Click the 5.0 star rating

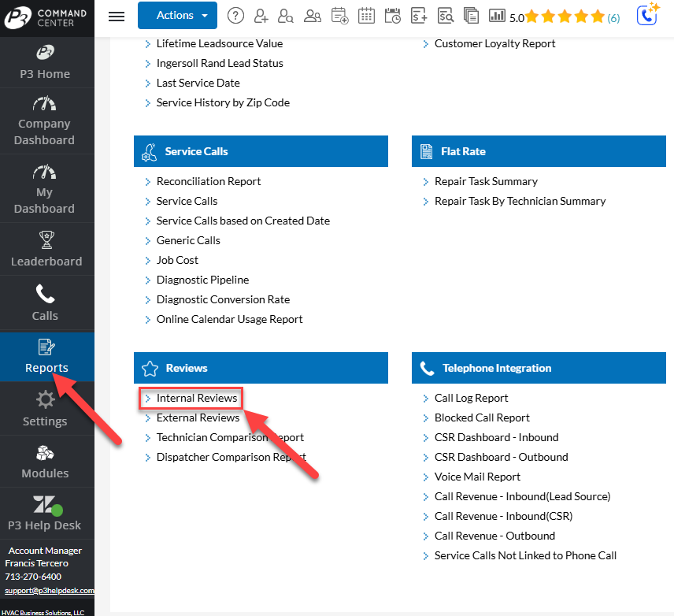[x=557, y=17]
